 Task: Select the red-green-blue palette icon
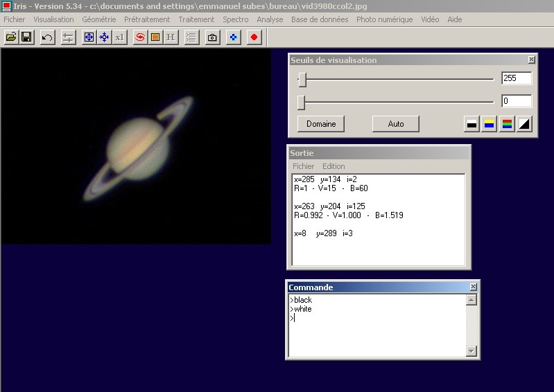pos(507,124)
